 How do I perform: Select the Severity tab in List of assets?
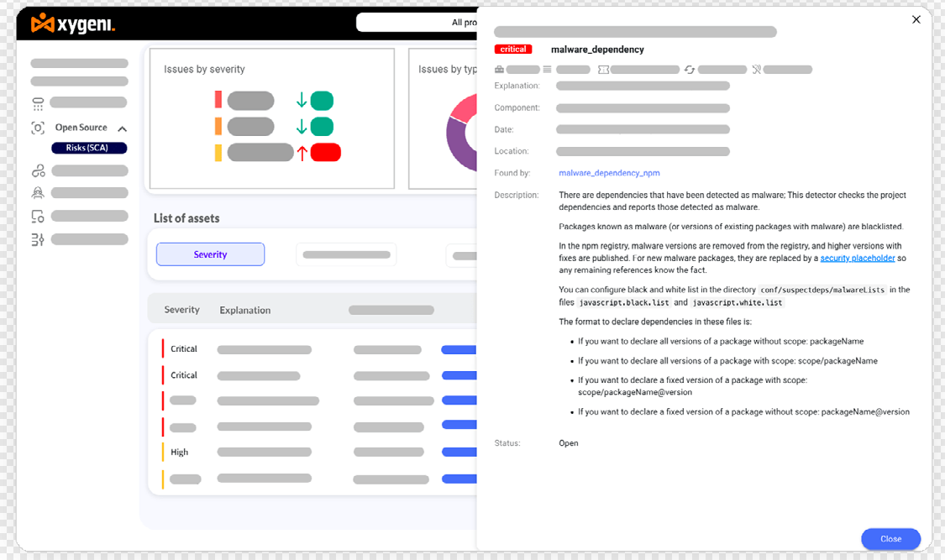tap(210, 254)
